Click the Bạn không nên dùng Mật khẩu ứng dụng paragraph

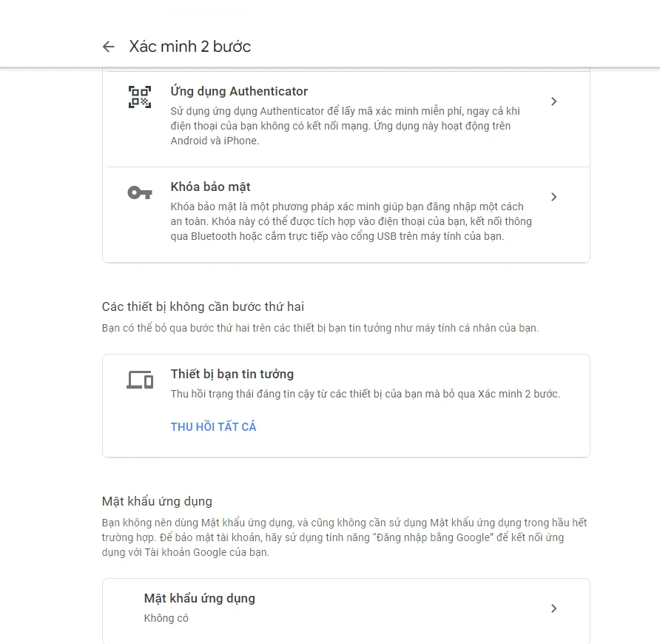(x=344, y=537)
